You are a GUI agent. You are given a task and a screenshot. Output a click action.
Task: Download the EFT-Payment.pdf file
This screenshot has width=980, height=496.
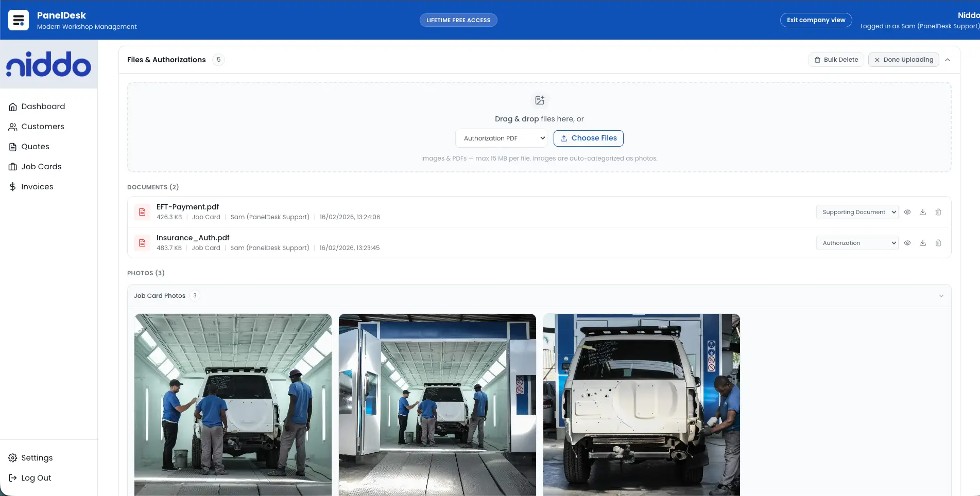click(x=923, y=212)
